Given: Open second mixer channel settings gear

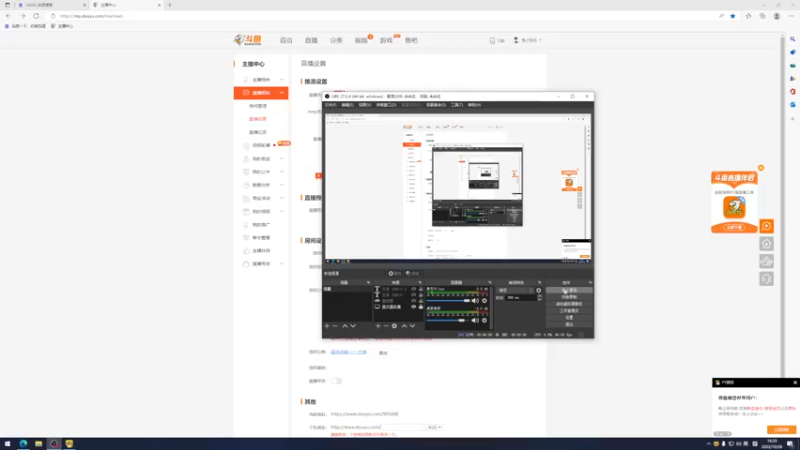Looking at the screenshot, I should point(484,320).
